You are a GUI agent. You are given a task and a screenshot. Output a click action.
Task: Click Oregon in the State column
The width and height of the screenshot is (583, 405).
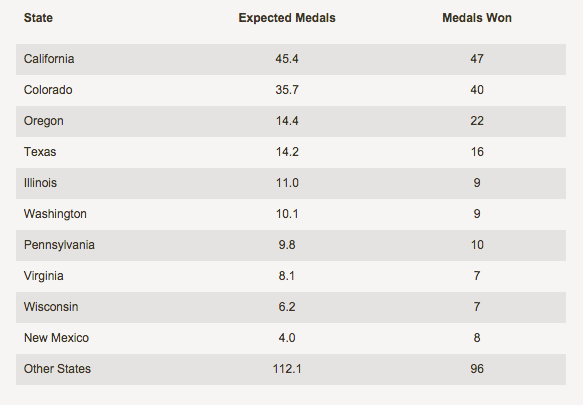[44, 121]
